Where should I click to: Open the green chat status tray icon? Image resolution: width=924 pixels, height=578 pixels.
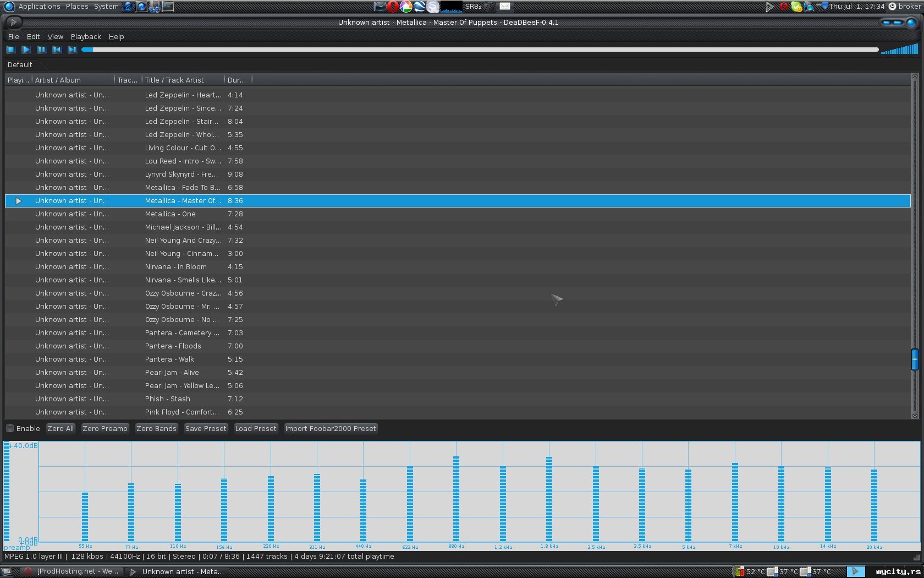click(796, 7)
